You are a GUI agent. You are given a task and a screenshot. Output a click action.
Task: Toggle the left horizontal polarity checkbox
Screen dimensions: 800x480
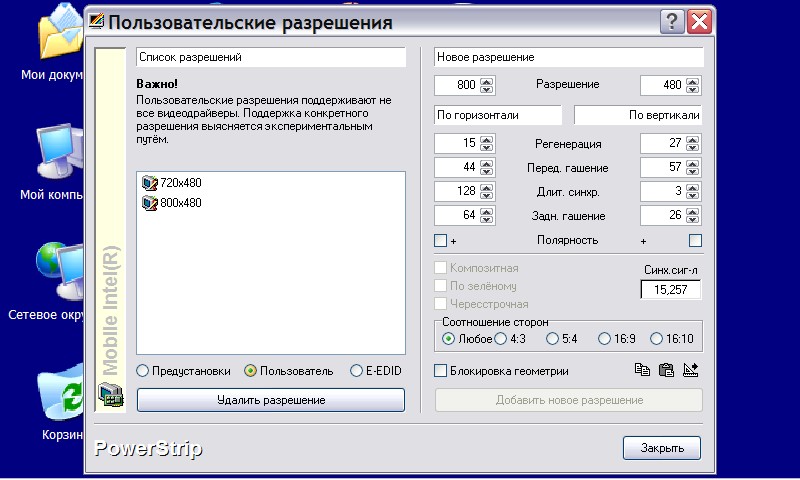point(441,240)
